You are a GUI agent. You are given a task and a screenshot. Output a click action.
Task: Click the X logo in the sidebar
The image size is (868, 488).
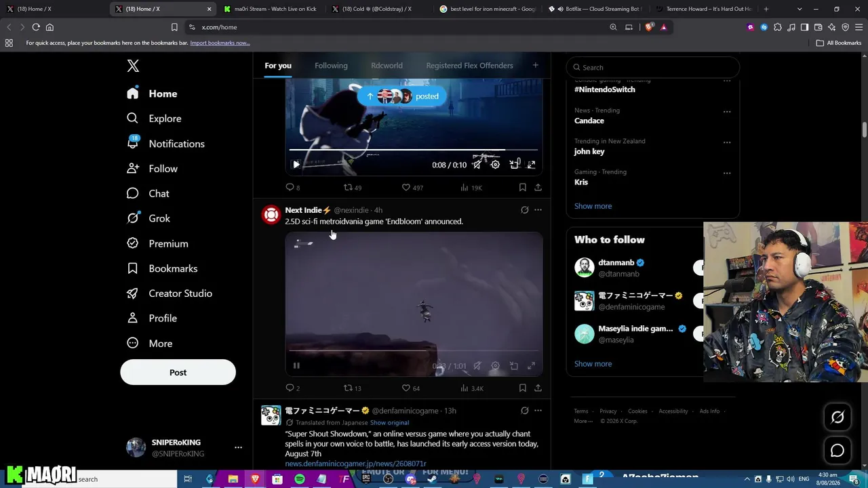pos(133,66)
